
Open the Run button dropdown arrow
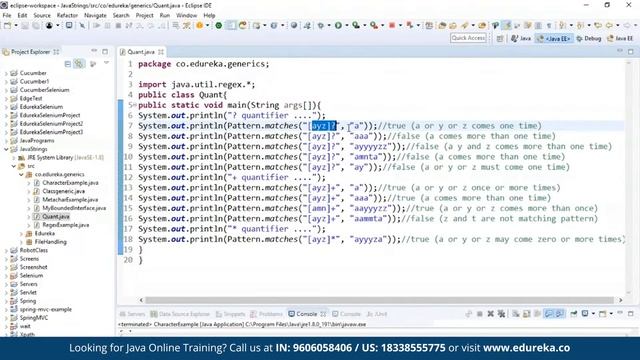(x=347, y=25)
